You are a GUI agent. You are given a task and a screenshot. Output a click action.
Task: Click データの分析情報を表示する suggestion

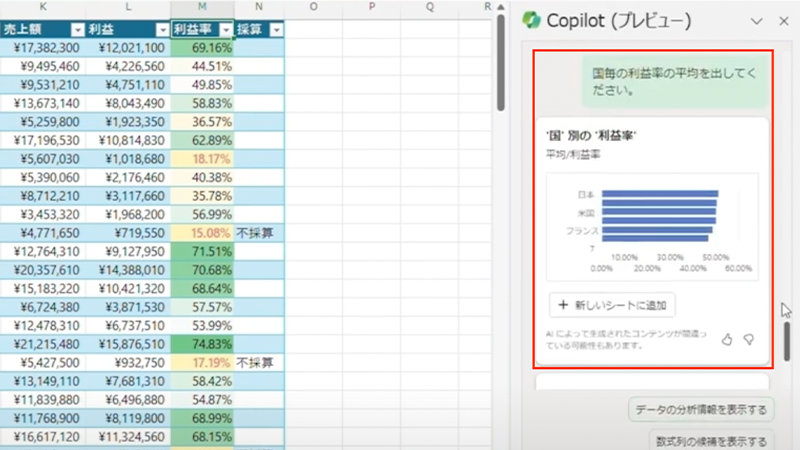click(702, 409)
